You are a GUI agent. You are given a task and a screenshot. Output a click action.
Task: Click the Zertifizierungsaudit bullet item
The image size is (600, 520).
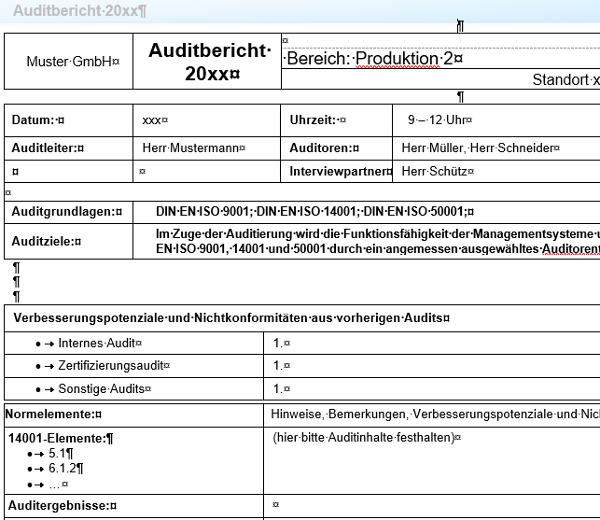114,366
